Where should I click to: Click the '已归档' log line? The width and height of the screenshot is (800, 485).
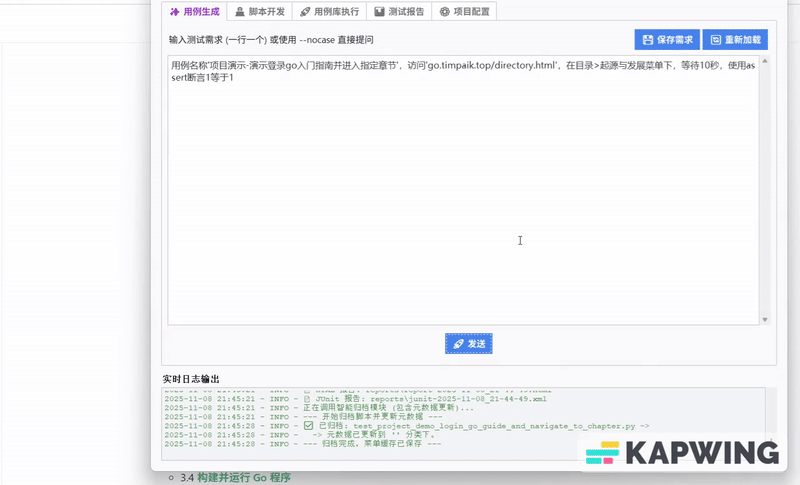click(x=407, y=426)
